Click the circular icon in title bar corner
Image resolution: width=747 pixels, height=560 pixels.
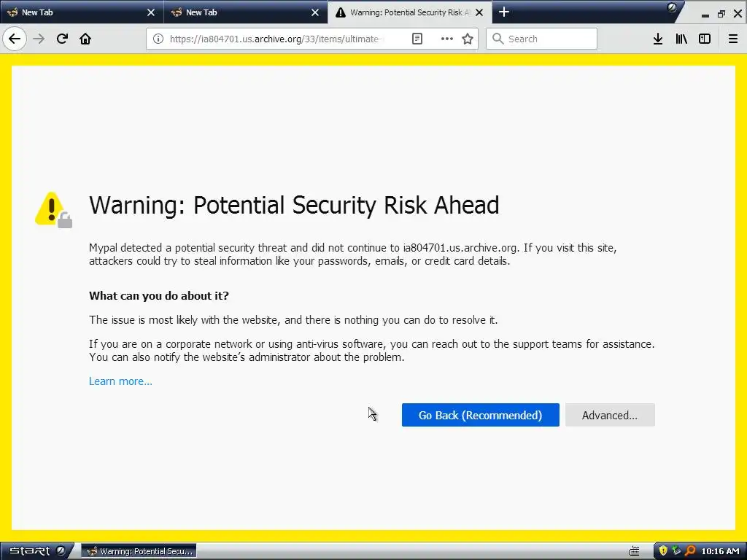[672, 7]
